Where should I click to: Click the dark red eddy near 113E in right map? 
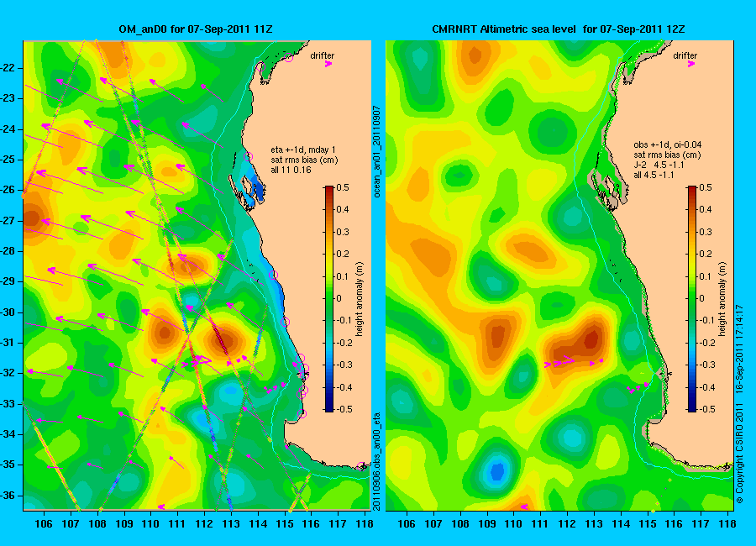[591, 339]
